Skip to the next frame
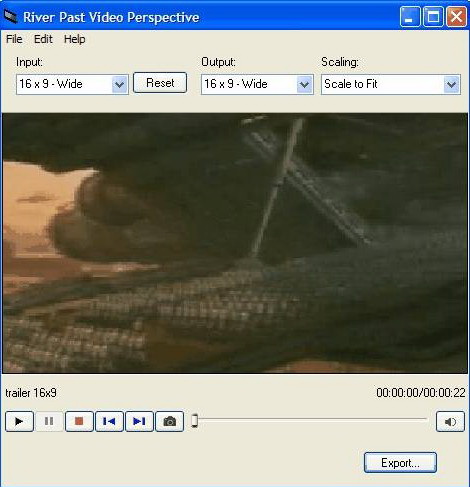 (139, 421)
